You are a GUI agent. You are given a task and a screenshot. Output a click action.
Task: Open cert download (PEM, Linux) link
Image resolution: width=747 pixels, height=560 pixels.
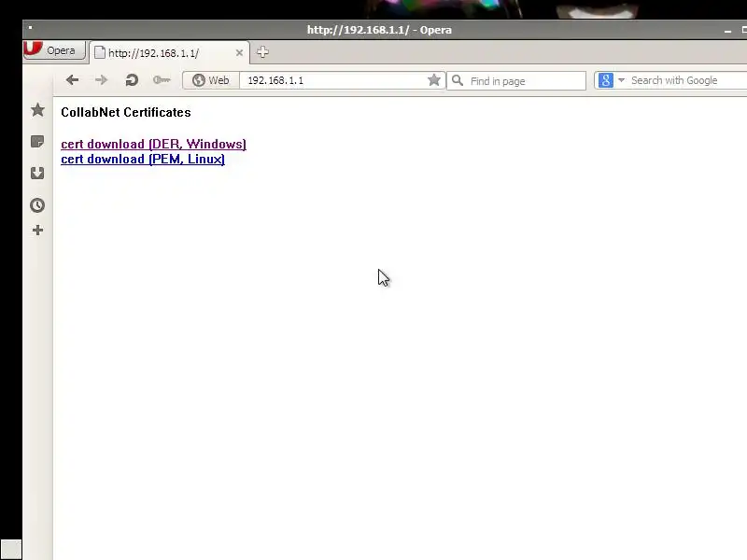point(143,159)
